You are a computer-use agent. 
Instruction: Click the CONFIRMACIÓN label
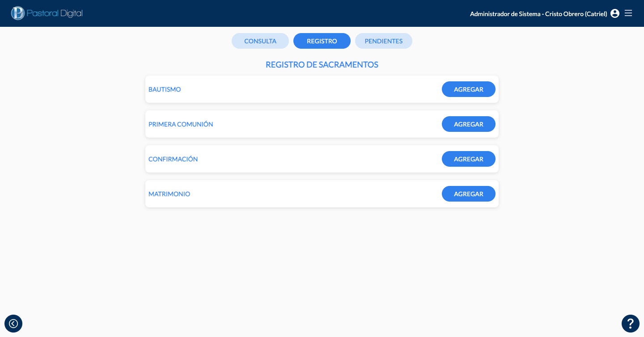tap(173, 159)
